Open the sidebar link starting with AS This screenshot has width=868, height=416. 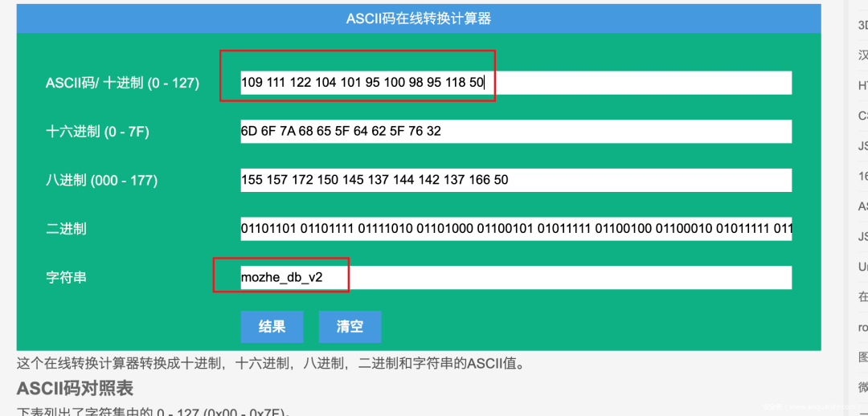tap(862, 206)
